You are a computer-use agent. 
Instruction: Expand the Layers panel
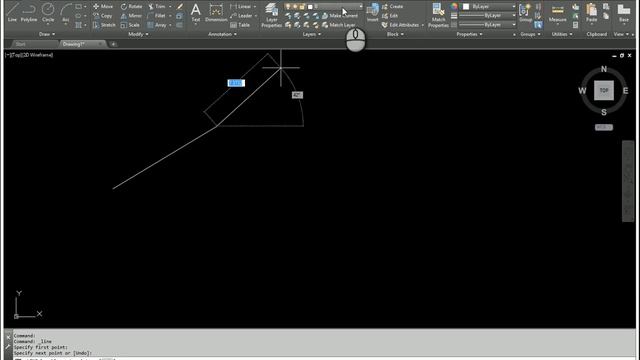312,34
